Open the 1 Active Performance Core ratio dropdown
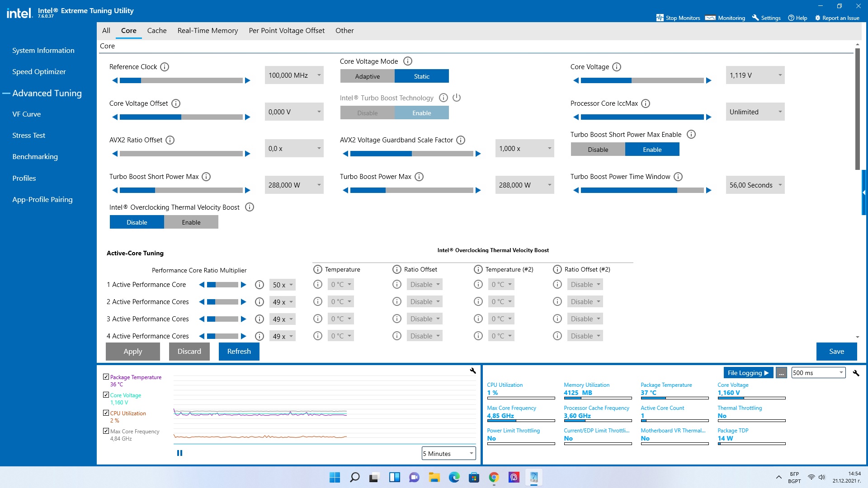This screenshot has height=488, width=868. [283, 285]
